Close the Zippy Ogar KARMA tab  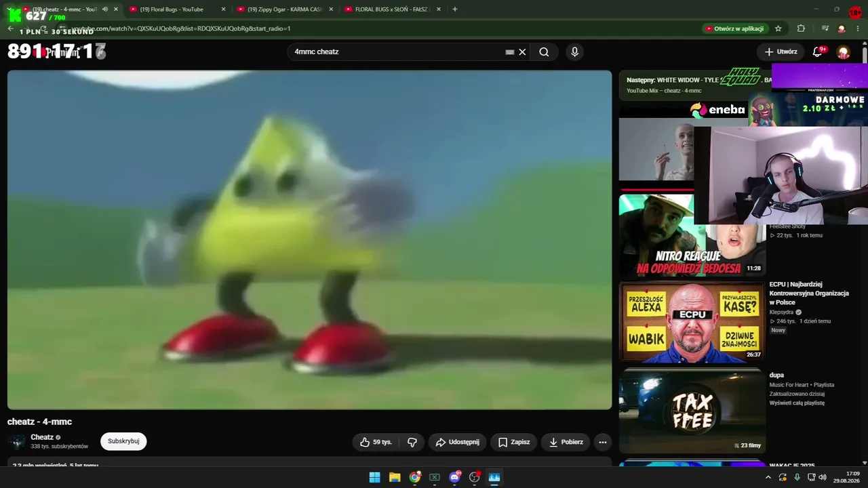331,9
